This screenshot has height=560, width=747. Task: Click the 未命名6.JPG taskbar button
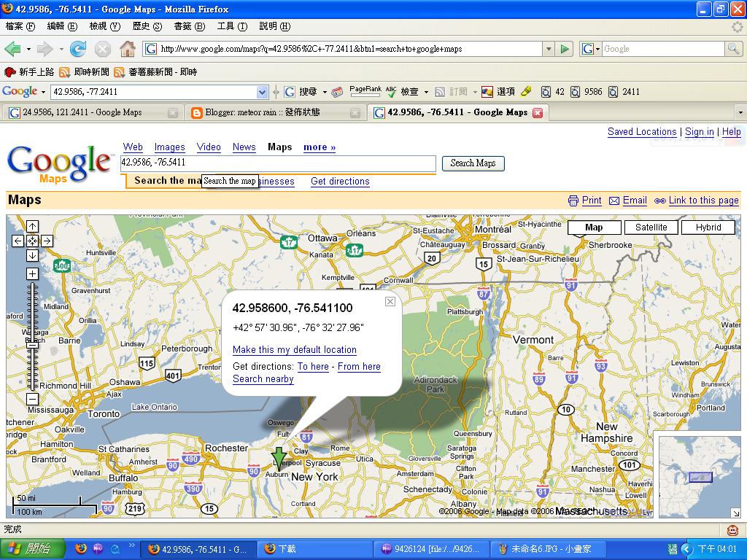549,549
